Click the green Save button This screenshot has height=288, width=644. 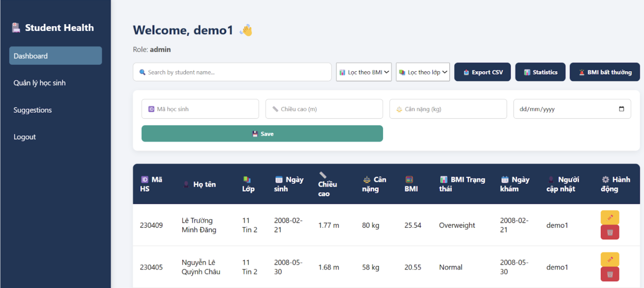pos(262,134)
